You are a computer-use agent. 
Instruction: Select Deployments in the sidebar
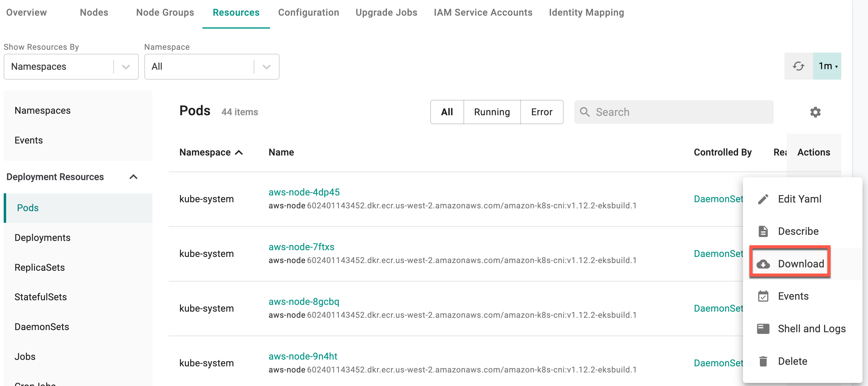coord(78,238)
